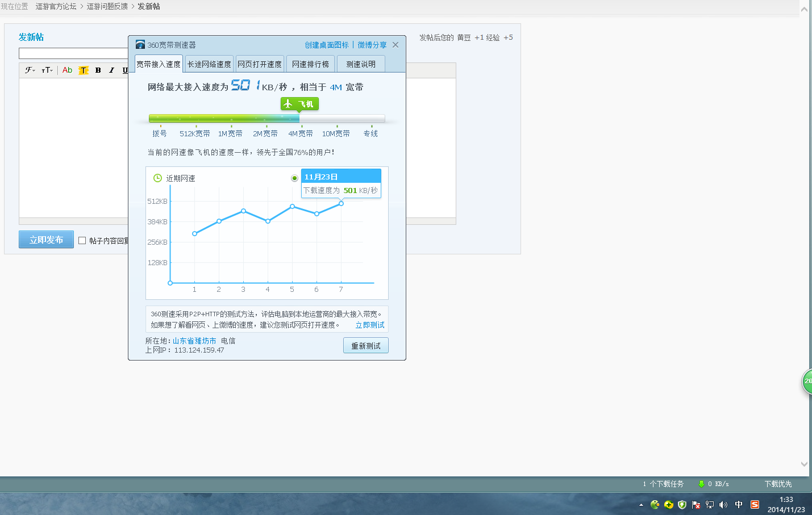Toggle underline formatting in the post editor

tap(124, 70)
